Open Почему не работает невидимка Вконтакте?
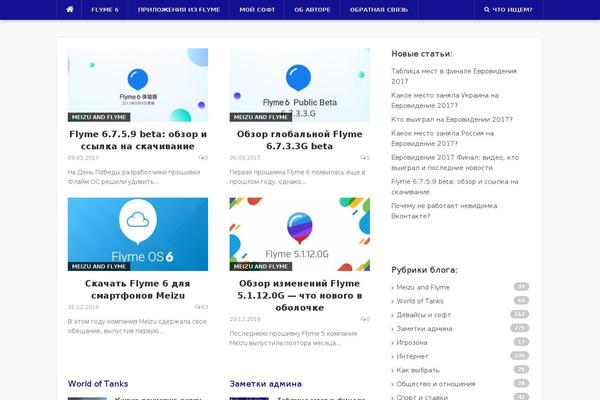This screenshot has height=400, width=600. click(444, 211)
